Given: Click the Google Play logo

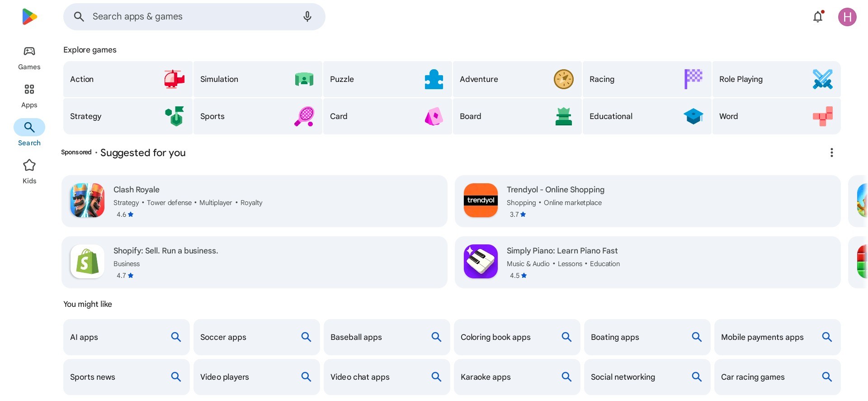Looking at the screenshot, I should point(29,17).
